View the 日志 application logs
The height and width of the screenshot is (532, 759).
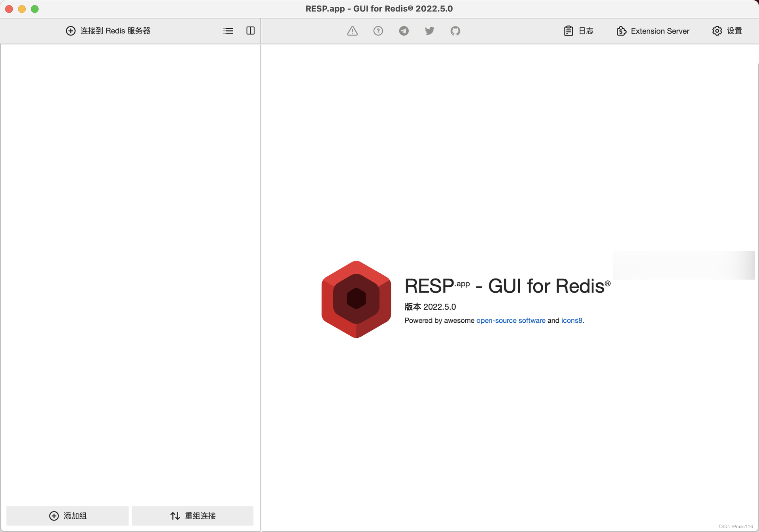(578, 31)
